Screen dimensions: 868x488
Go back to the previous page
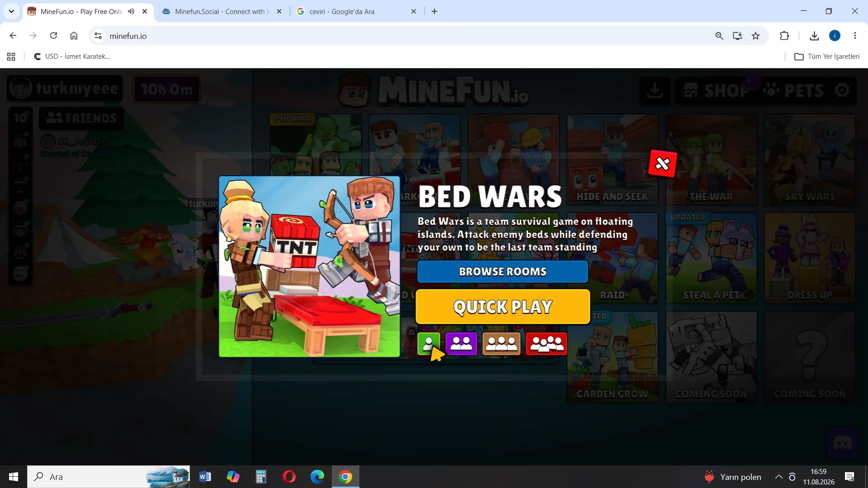[13, 36]
